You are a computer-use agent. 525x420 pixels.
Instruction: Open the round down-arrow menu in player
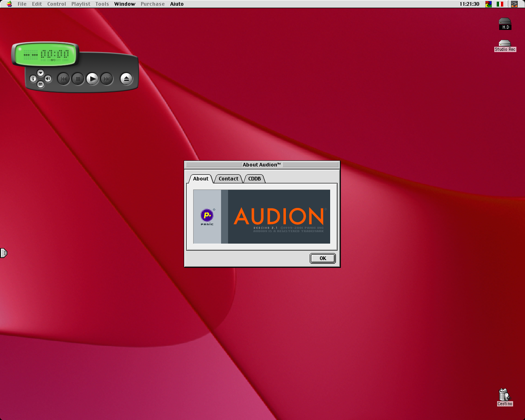pyautogui.click(x=41, y=73)
